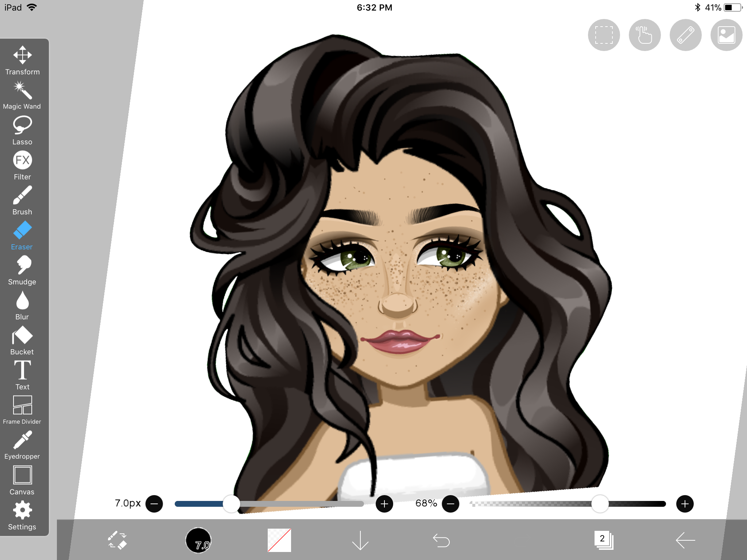
Task: Open the material image icon
Action: tap(727, 35)
